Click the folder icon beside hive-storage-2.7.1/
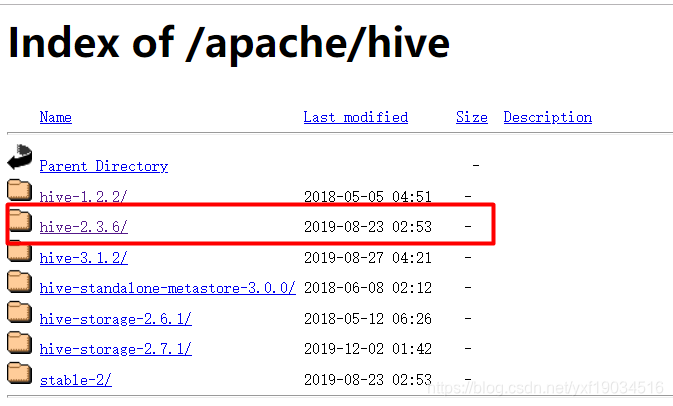This screenshot has width=673, height=406. click(x=19, y=343)
